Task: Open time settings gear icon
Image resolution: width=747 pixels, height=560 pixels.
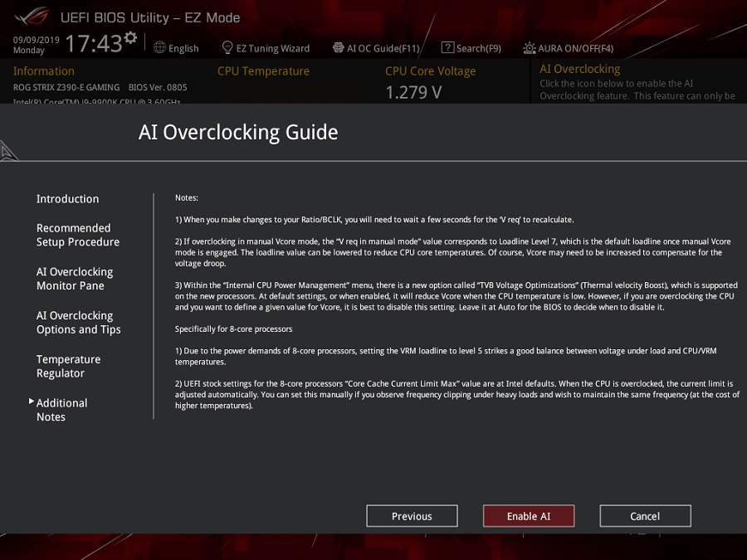Action: tap(130, 37)
